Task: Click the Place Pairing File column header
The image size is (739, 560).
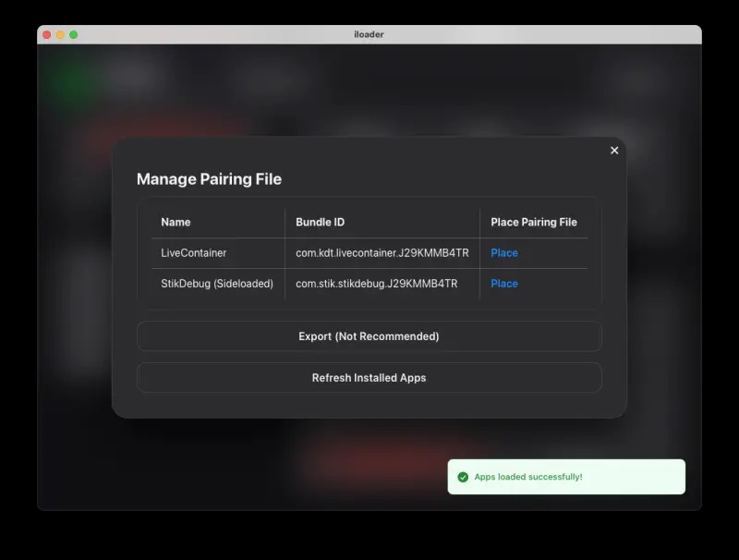Action: click(534, 222)
